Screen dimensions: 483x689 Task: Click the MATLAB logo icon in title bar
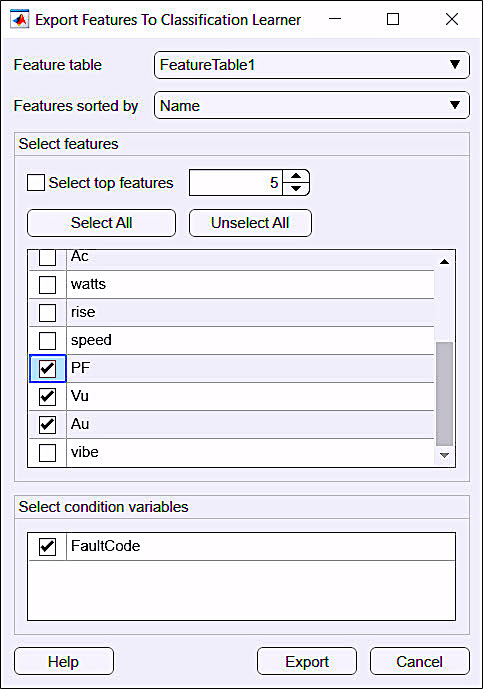[19, 19]
